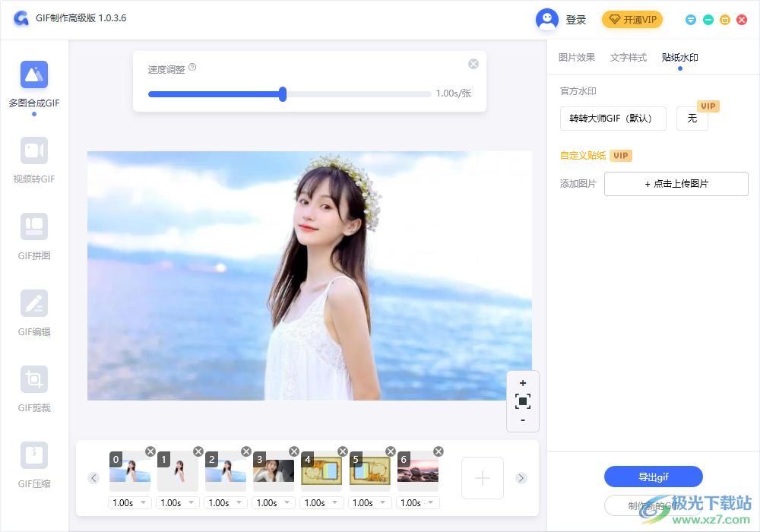Click the user avatar icon near 登录
This screenshot has width=760, height=532.
click(546, 20)
